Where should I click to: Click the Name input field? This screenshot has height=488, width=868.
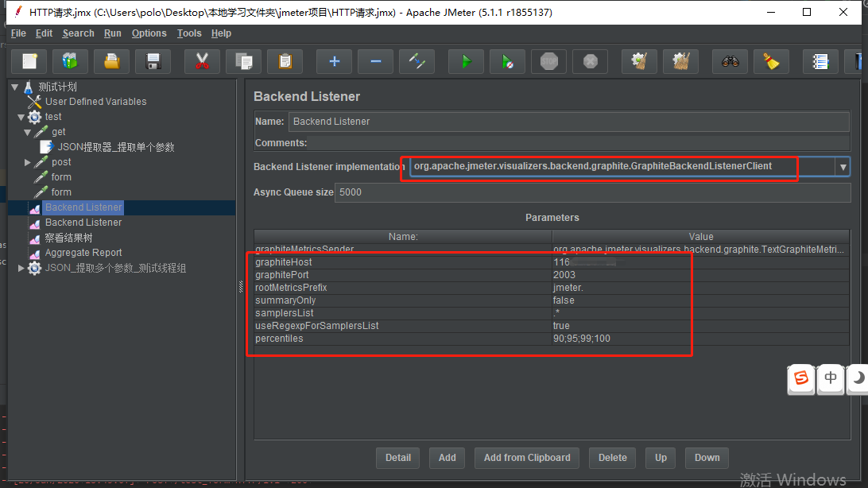click(568, 121)
